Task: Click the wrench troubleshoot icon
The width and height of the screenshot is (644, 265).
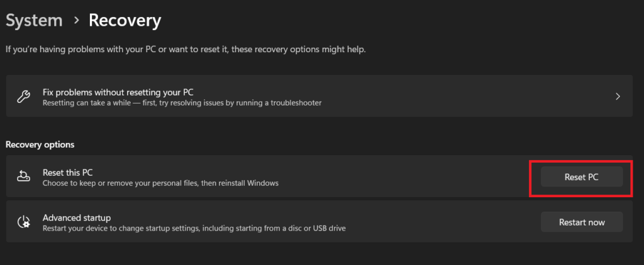Action: 23,97
